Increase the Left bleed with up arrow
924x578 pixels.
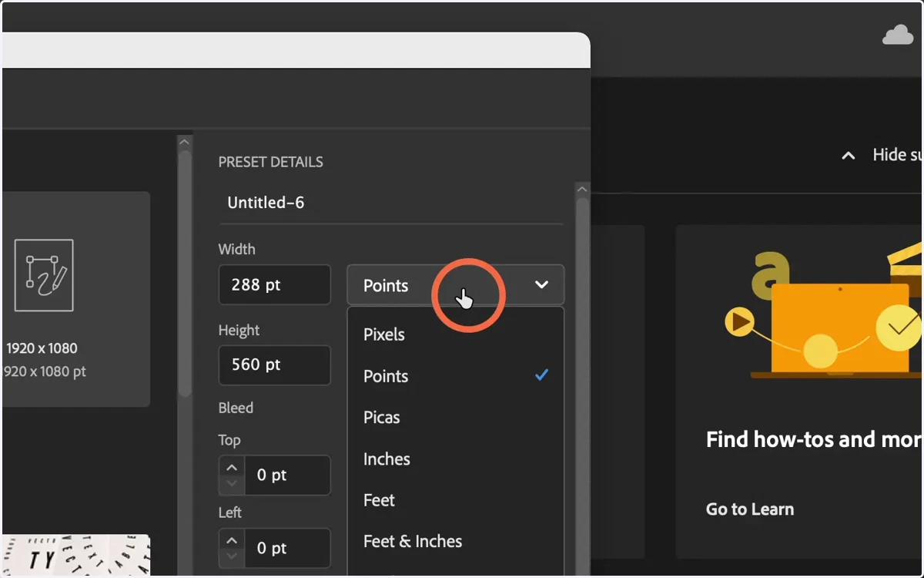(232, 539)
